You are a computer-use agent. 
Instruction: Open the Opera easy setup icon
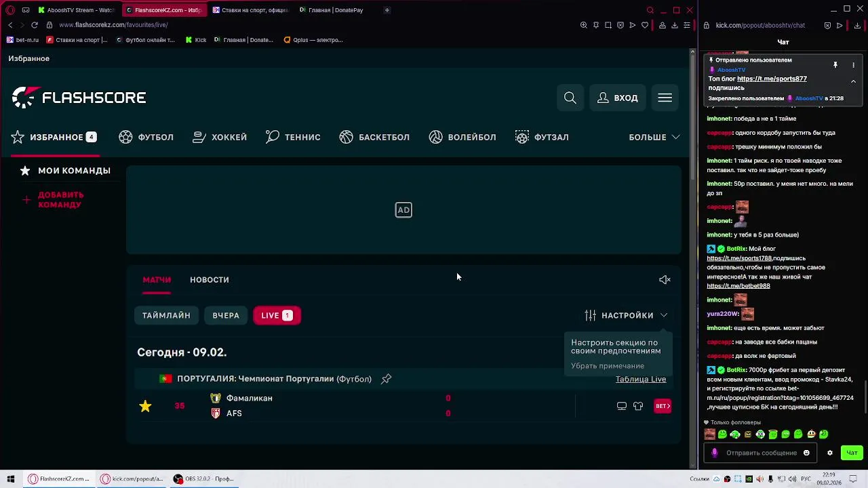coord(686,25)
